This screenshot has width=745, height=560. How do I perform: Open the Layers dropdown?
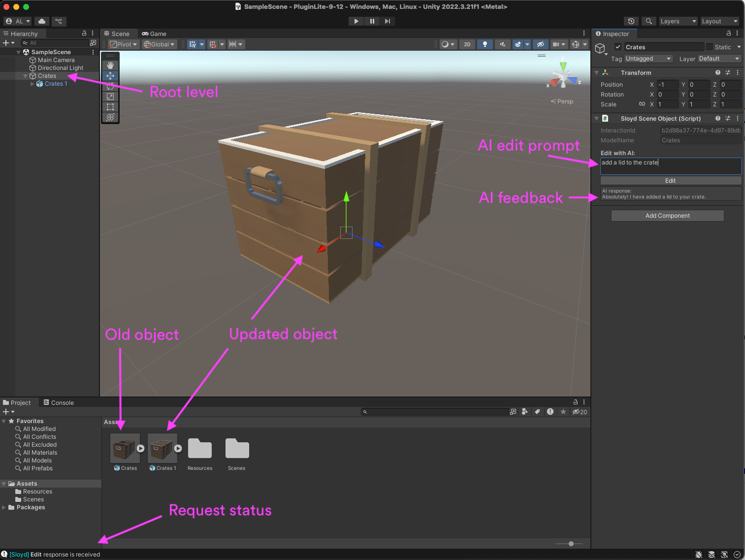[x=678, y=21]
